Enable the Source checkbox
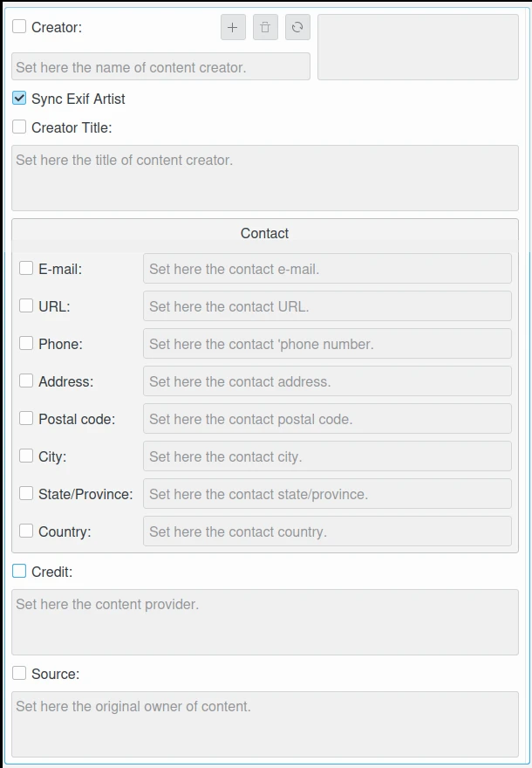Viewport: 532px width, 768px height. tap(19, 674)
